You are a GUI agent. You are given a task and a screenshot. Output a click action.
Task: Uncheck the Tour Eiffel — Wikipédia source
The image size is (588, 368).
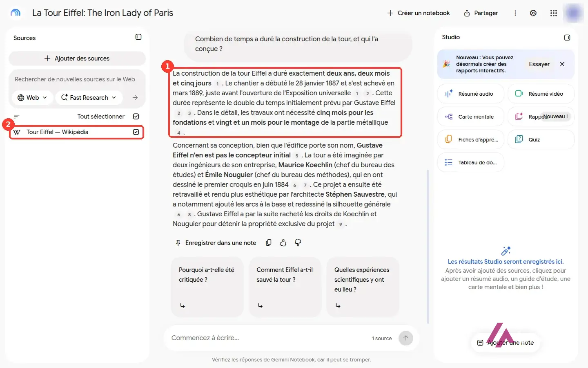coord(136,132)
